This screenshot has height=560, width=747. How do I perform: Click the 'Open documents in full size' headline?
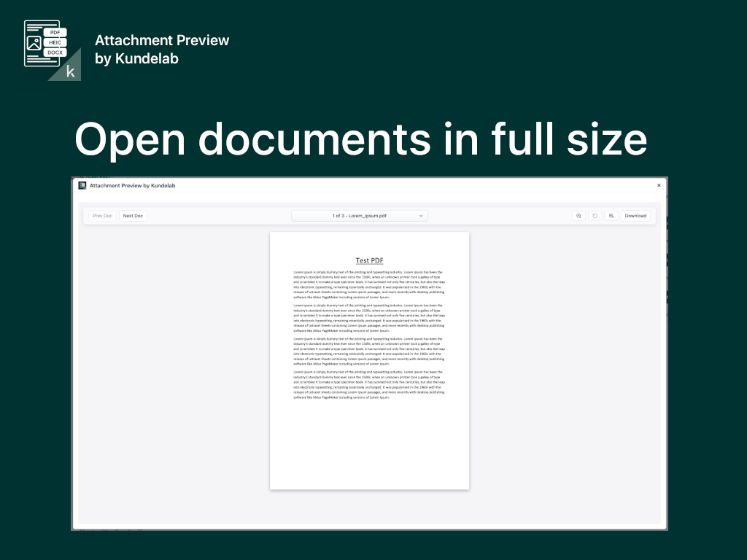tap(360, 139)
